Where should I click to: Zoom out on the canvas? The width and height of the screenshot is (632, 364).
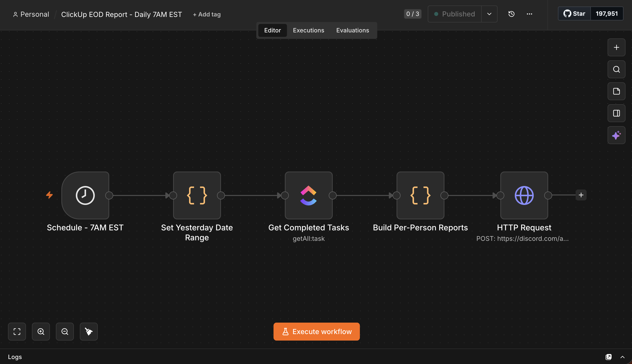(65, 332)
